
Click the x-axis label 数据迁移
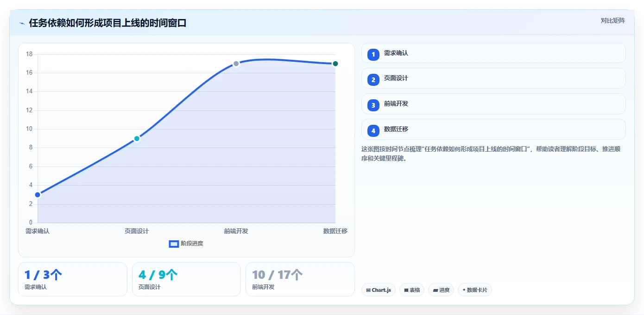tap(335, 231)
